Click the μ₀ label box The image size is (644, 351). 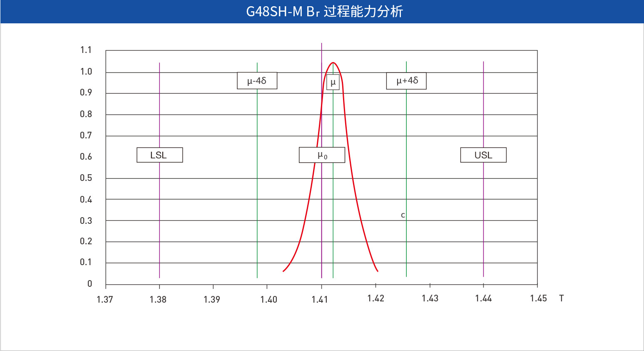[322, 155]
